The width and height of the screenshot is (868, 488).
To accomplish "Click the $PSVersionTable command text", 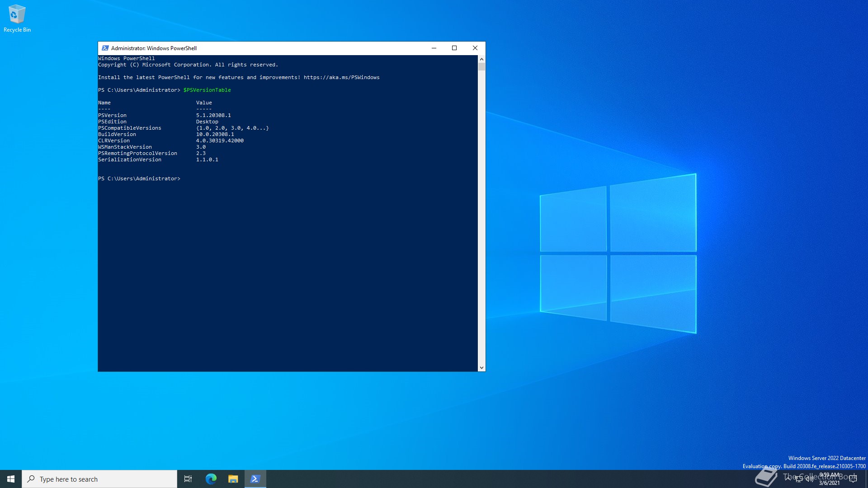I will pos(207,90).
